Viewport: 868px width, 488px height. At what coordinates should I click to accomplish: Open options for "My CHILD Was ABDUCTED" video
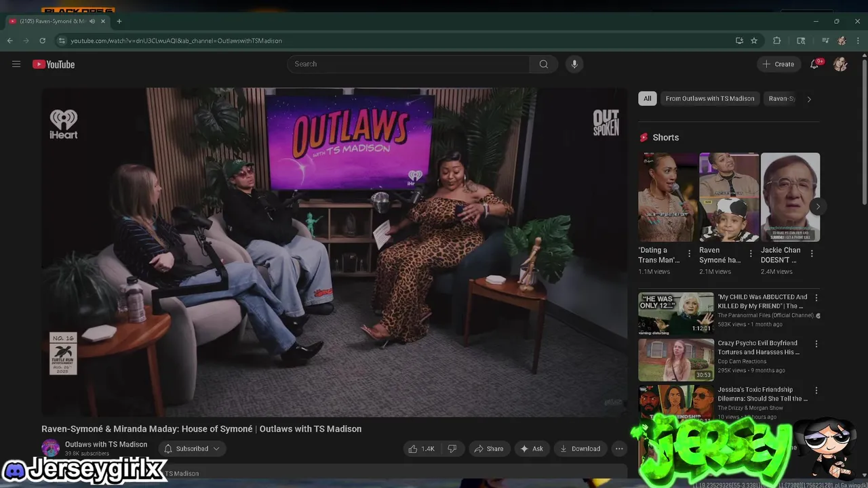(816, 298)
